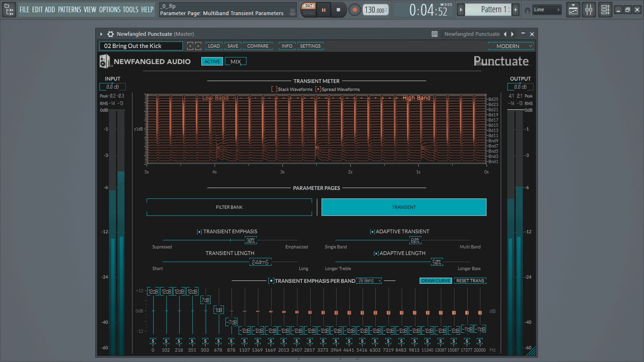Open the HELP menu
Screen dimensions: 644x362
[148, 9]
